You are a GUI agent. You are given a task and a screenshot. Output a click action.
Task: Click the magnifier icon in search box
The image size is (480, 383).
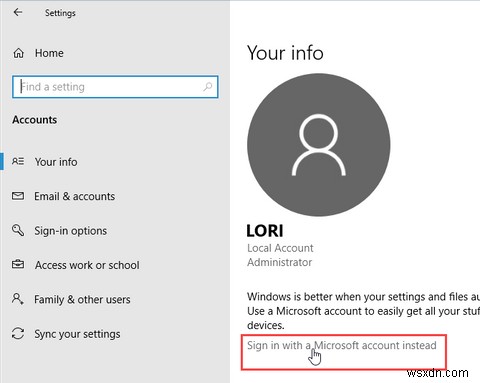pyautogui.click(x=208, y=87)
